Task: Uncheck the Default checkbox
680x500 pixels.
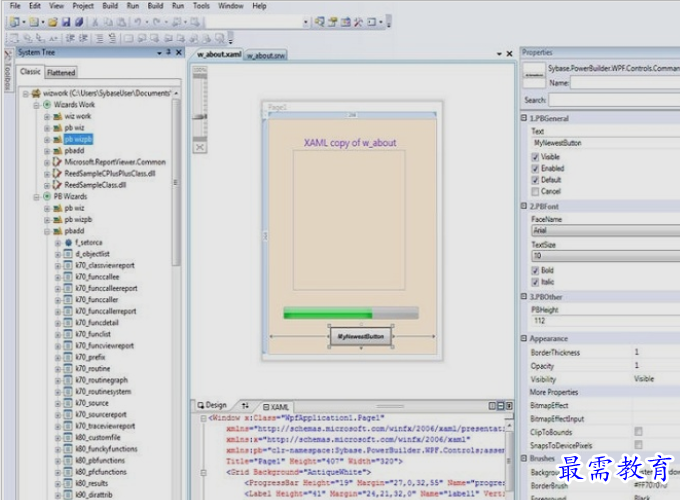Action: (536, 180)
